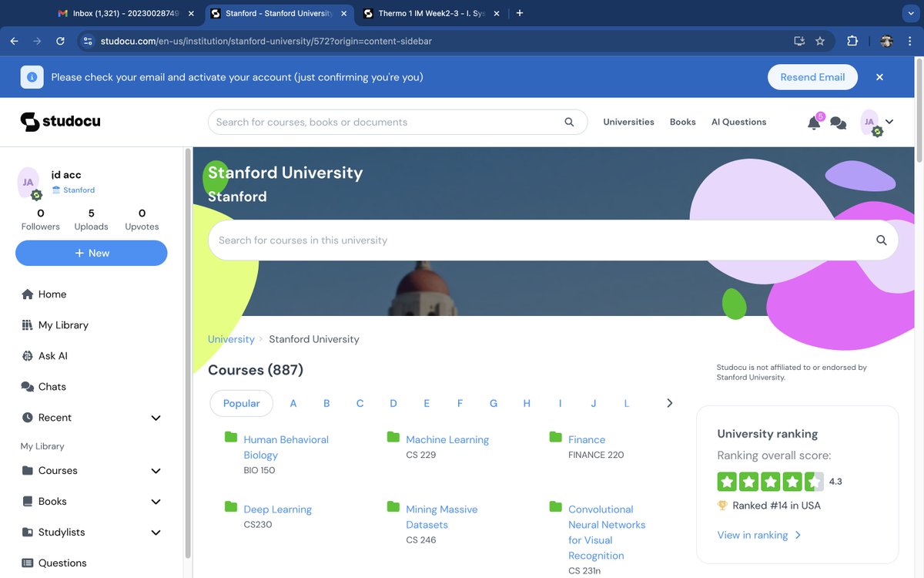Open AI Questions in the top navigation
924x578 pixels.
point(738,122)
